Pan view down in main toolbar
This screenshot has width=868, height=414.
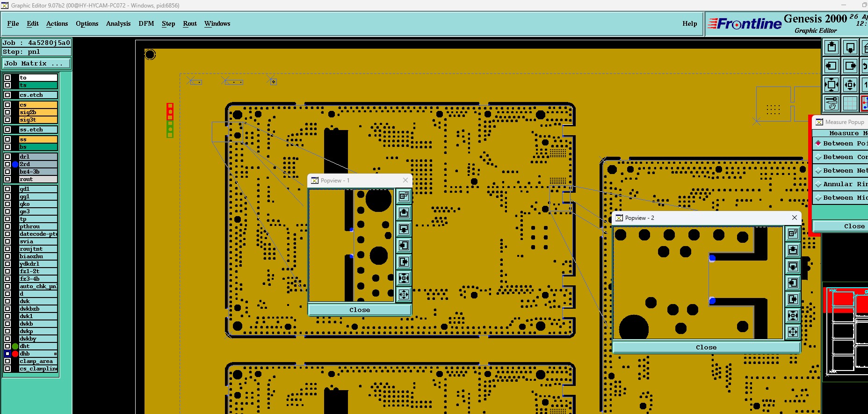(x=850, y=47)
